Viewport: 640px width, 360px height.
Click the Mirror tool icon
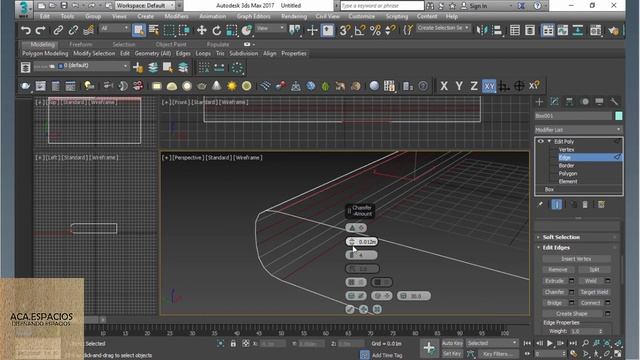(x=482, y=30)
